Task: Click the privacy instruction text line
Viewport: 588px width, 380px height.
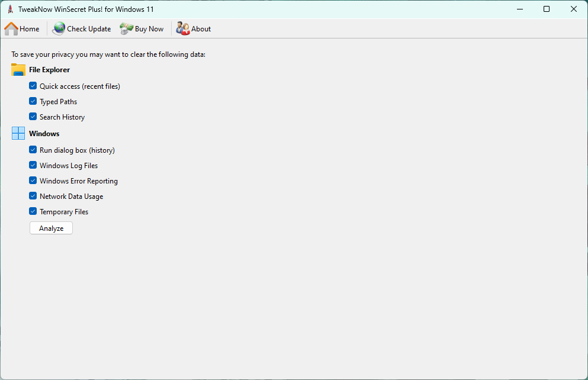Action: click(x=108, y=54)
